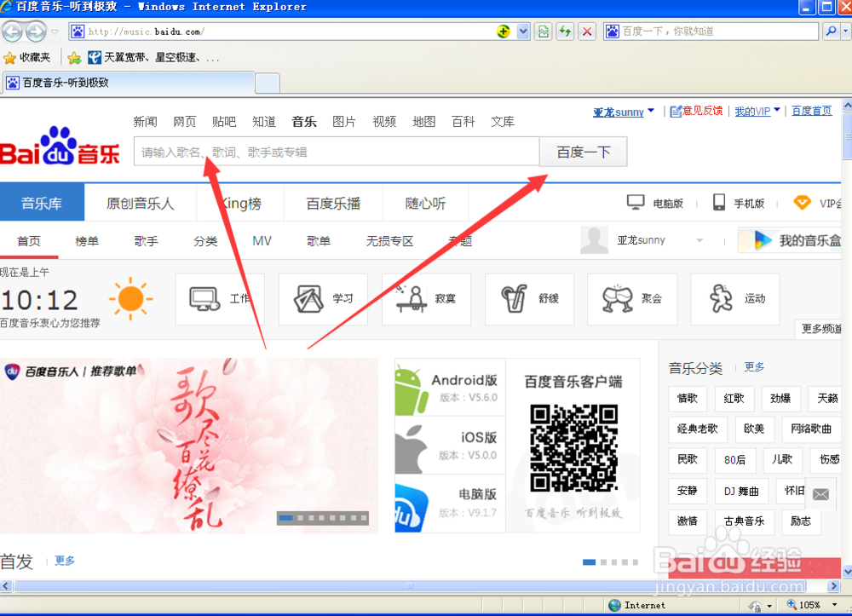Click the 百度音乐客户端 QR code
Screen dimensions: 852x616
(x=573, y=447)
